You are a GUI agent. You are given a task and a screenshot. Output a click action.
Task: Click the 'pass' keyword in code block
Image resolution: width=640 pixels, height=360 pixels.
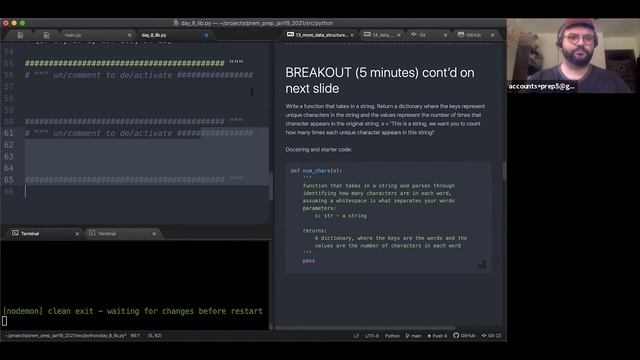pyautogui.click(x=309, y=260)
